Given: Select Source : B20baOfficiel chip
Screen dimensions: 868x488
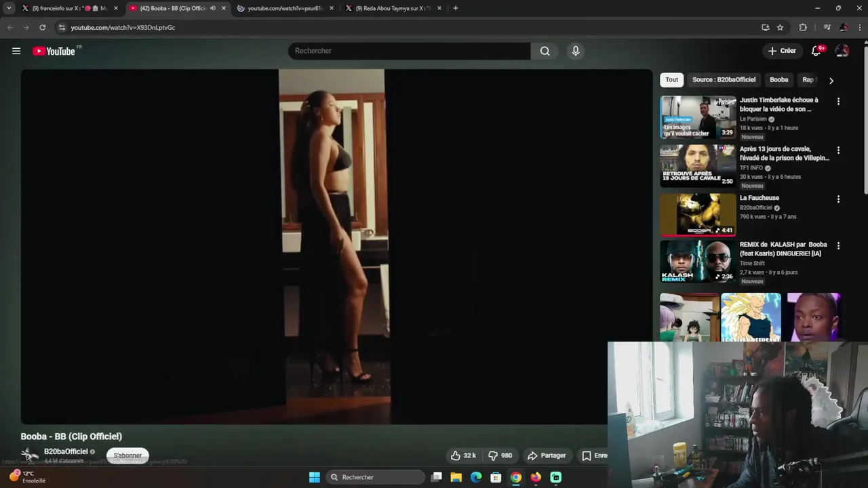Looking at the screenshot, I should [724, 80].
